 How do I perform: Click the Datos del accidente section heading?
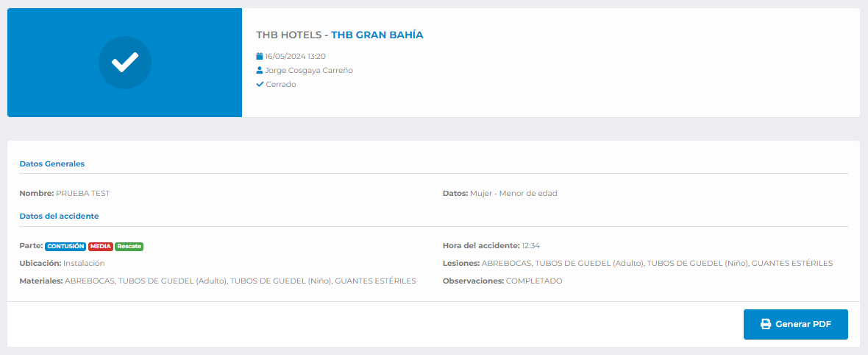point(59,217)
